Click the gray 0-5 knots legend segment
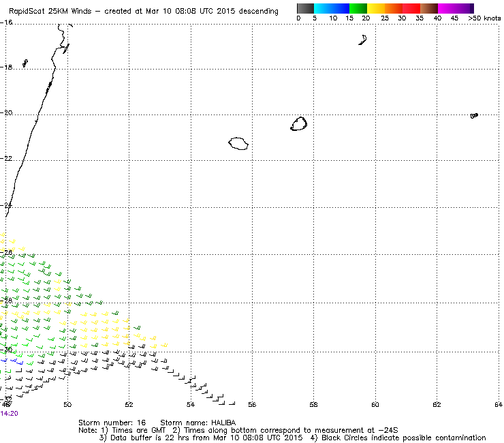 click(305, 8)
